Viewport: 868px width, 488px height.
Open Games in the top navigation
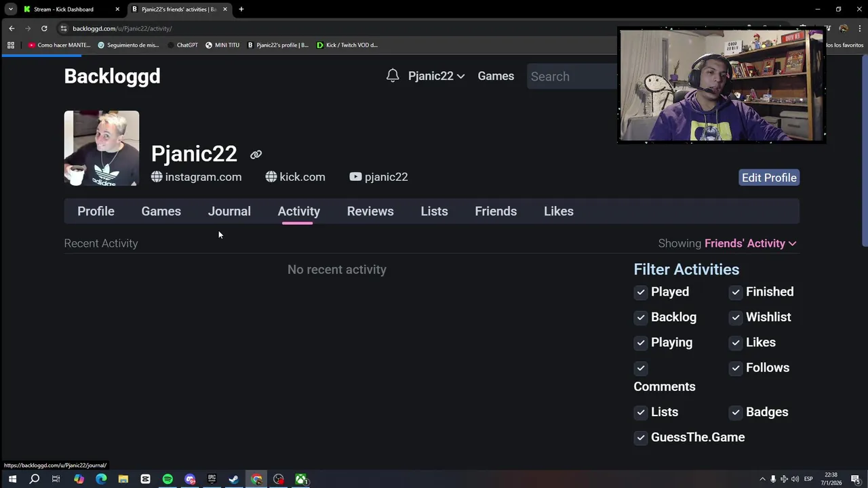(x=496, y=76)
